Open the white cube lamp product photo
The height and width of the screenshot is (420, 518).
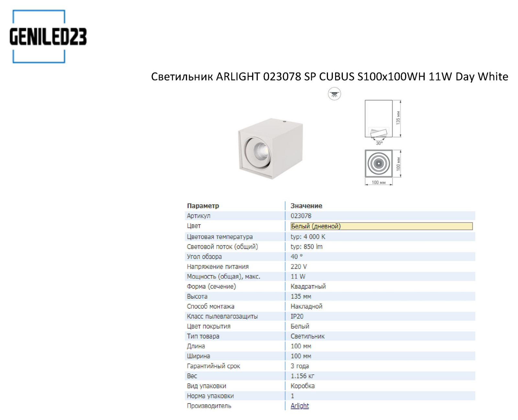[271, 149]
